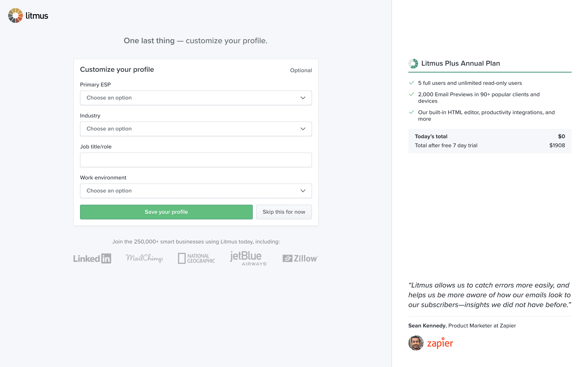This screenshot has width=588, height=367.
Task: Click the LinkedIn logo
Action: (x=92, y=258)
